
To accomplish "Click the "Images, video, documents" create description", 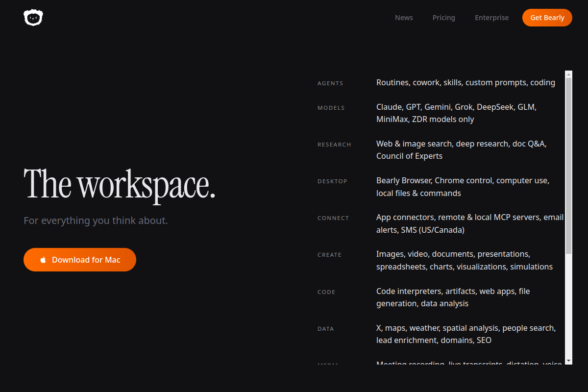I will tap(465, 261).
